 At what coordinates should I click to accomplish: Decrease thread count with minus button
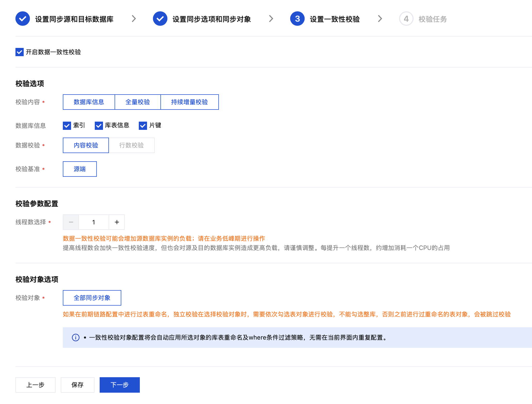coord(71,222)
